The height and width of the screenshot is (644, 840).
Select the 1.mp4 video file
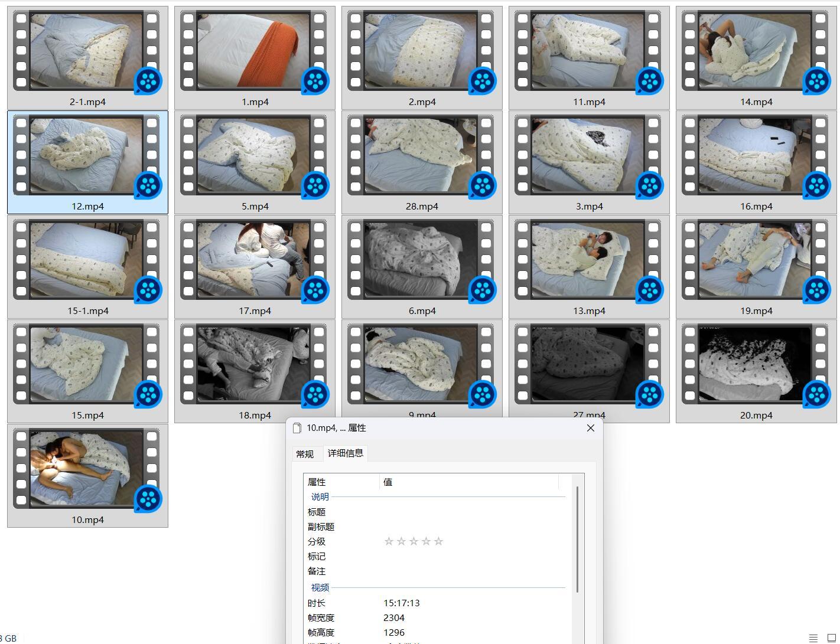pyautogui.click(x=255, y=52)
